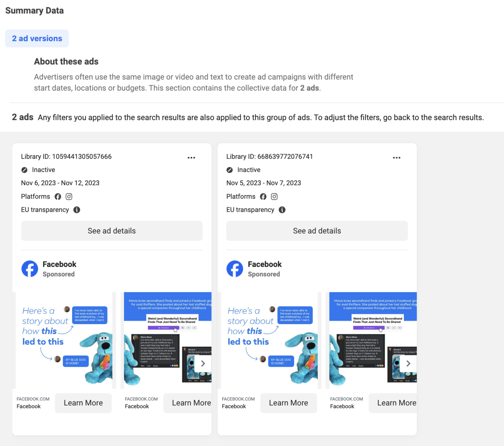Open the three-dot menu for Library ID 668639772076741
The width and height of the screenshot is (504, 446).
pos(397,158)
